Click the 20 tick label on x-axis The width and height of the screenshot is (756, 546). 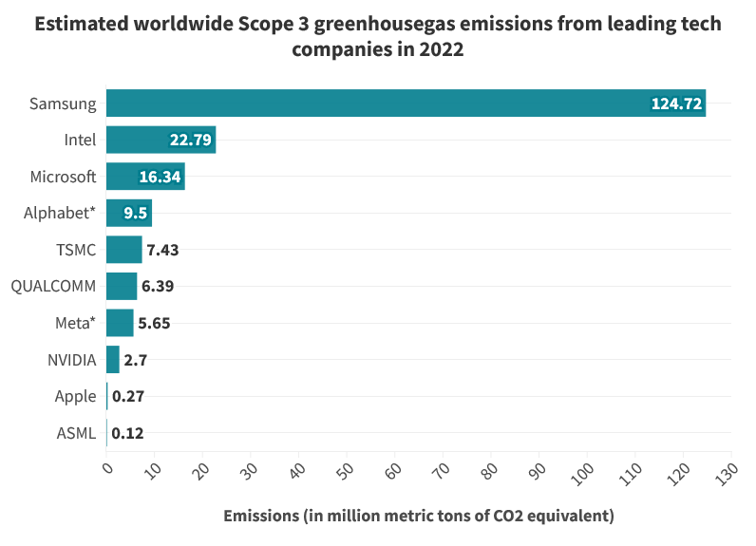coord(200,471)
